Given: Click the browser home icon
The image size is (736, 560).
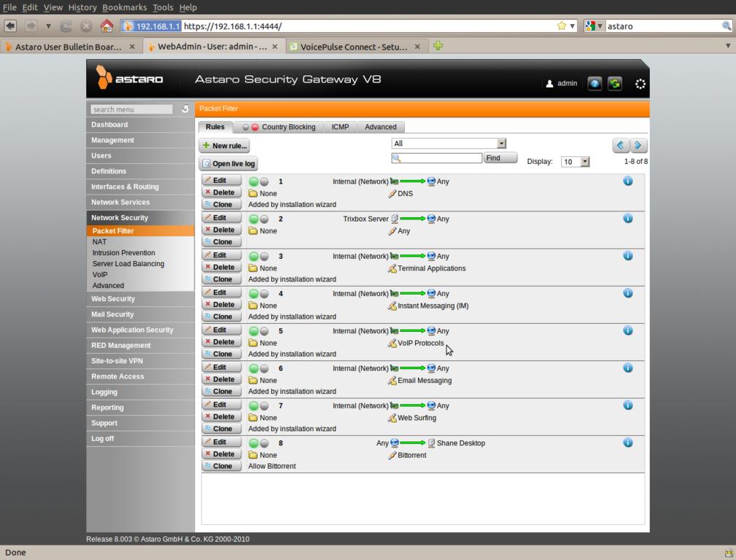Looking at the screenshot, I should 106,26.
